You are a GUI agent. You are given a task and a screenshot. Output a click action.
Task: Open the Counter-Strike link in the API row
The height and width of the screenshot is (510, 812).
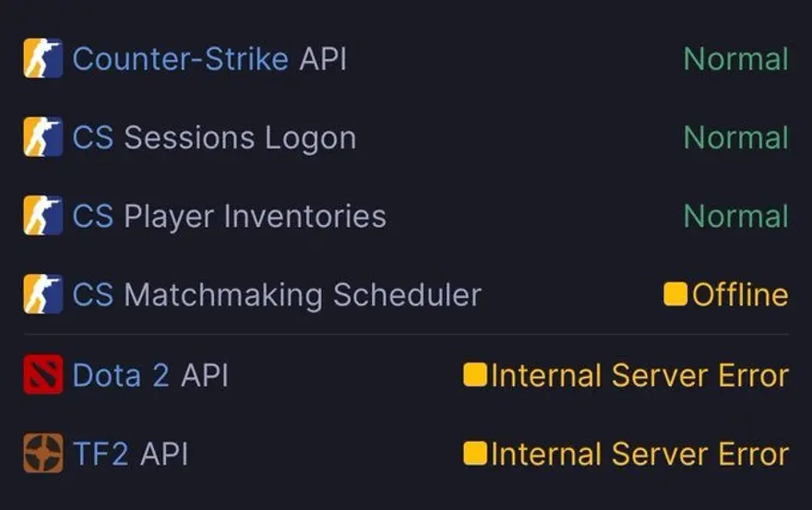point(180,59)
